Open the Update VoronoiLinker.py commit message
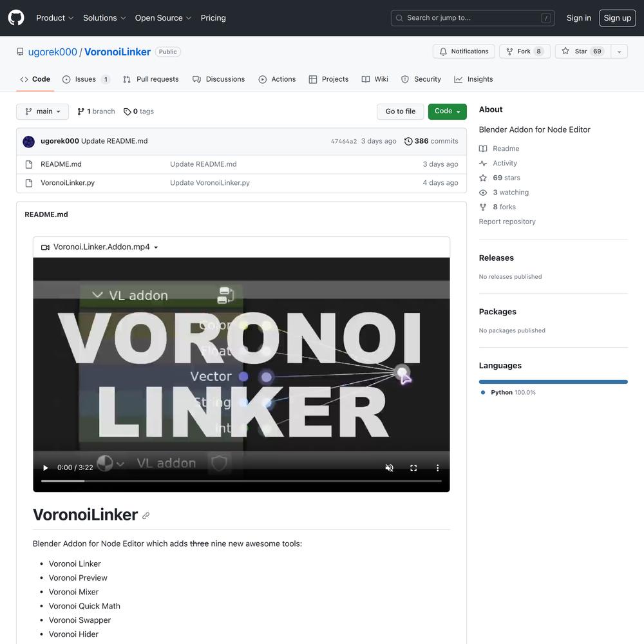 pyautogui.click(x=210, y=183)
